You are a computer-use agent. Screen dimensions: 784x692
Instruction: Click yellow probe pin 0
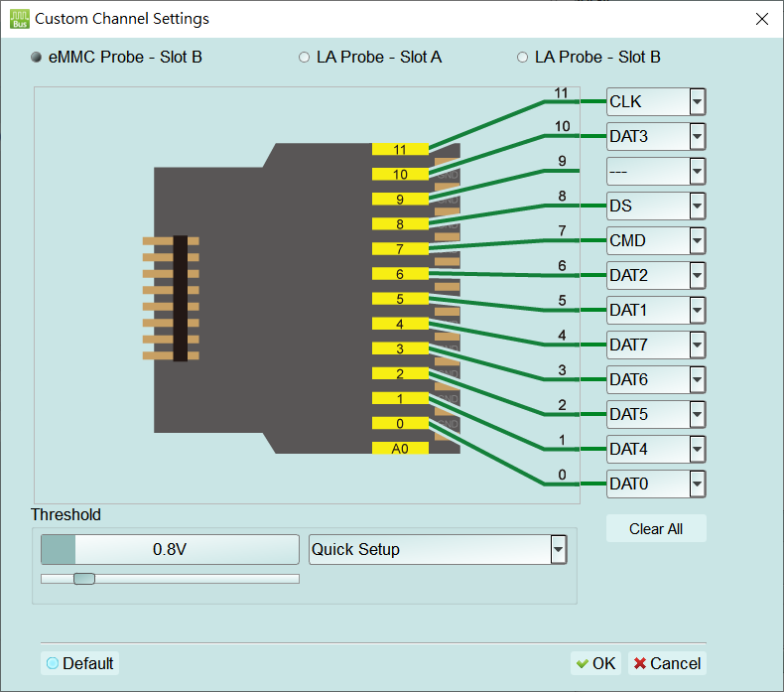pyautogui.click(x=400, y=423)
